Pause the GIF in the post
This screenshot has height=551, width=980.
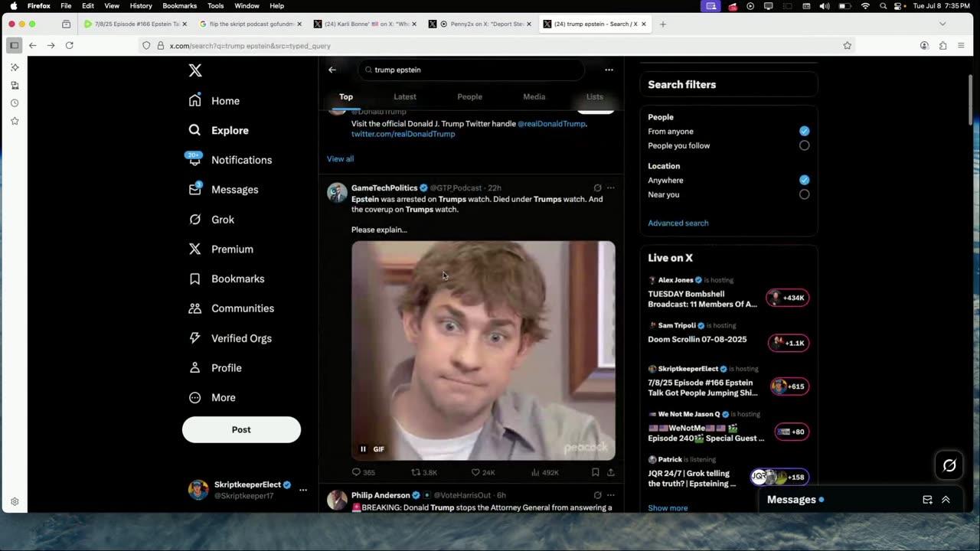[x=363, y=449]
